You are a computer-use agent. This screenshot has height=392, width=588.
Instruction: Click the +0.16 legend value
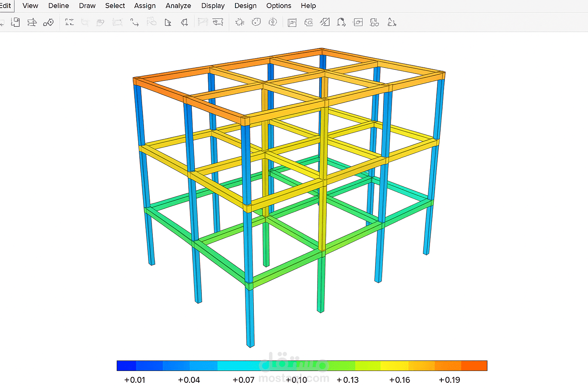point(400,380)
